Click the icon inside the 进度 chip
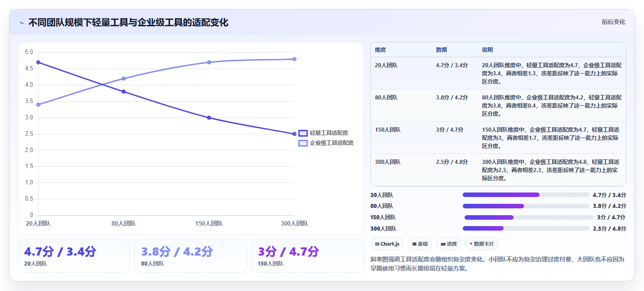The width and height of the screenshot is (644, 291). point(443,244)
